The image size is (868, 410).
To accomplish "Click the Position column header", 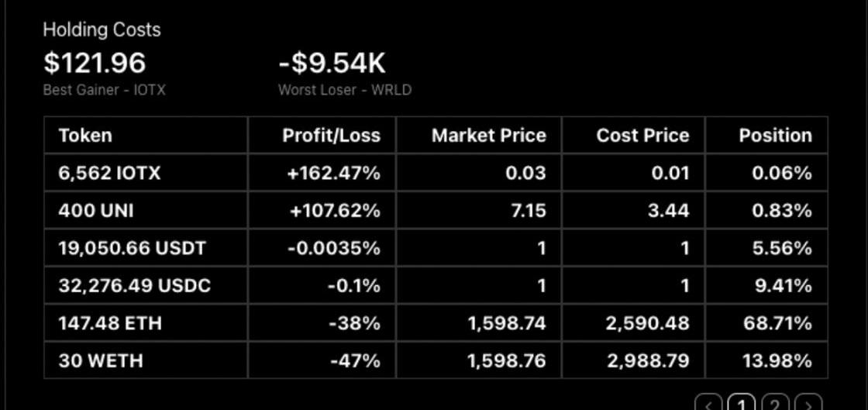I will 775,136.
